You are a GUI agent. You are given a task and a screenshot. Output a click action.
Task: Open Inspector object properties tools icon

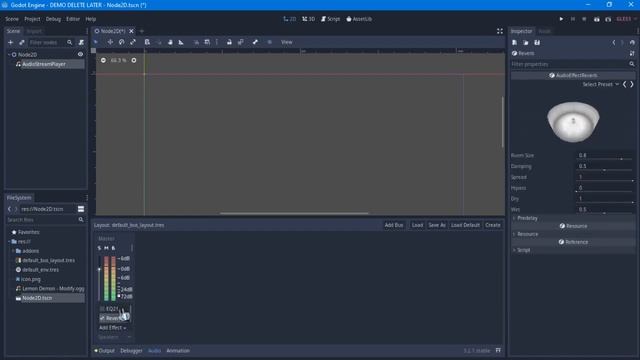632,53
